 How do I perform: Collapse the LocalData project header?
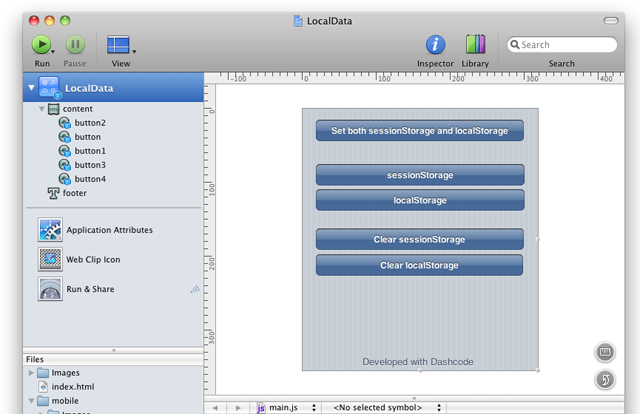pyautogui.click(x=31, y=88)
